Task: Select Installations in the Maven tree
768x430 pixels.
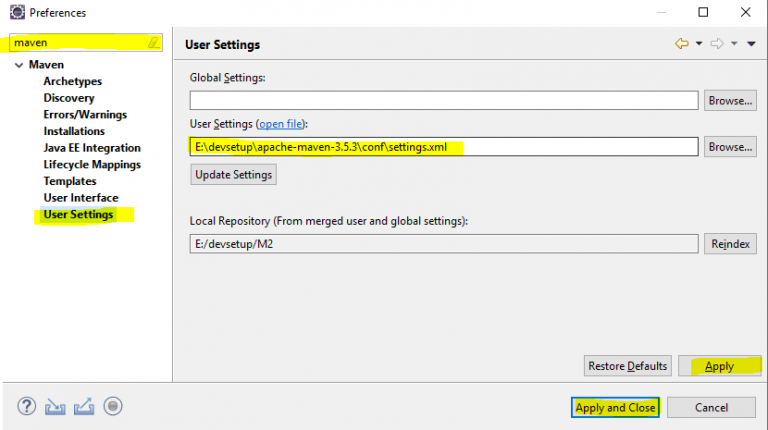Action: click(x=74, y=131)
